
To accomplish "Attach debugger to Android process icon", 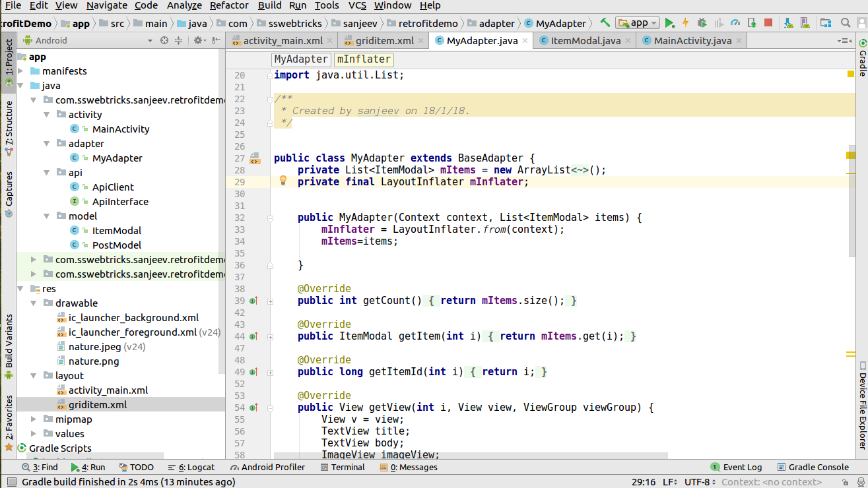I will click(752, 22).
